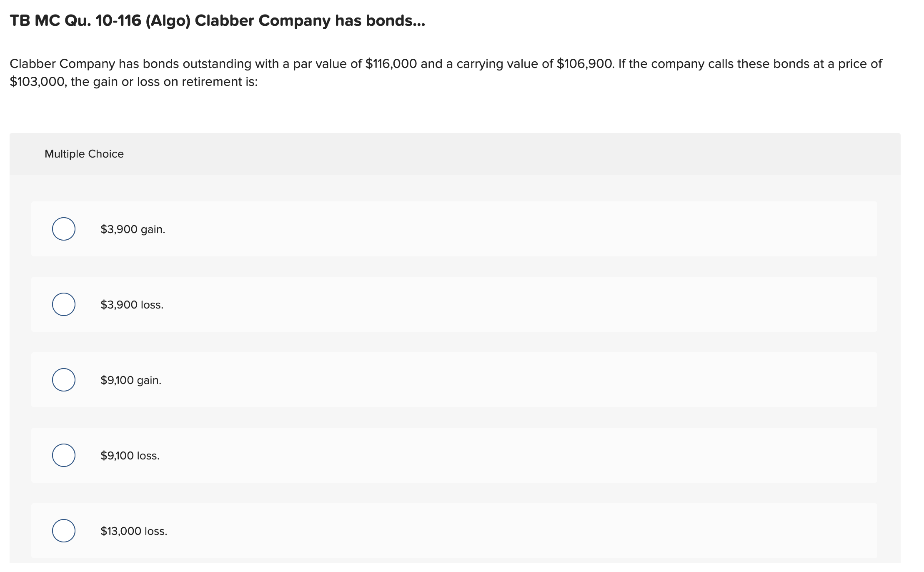Click the $3,900 gain answer text
Screen dimensions: 924x572
coord(132,228)
